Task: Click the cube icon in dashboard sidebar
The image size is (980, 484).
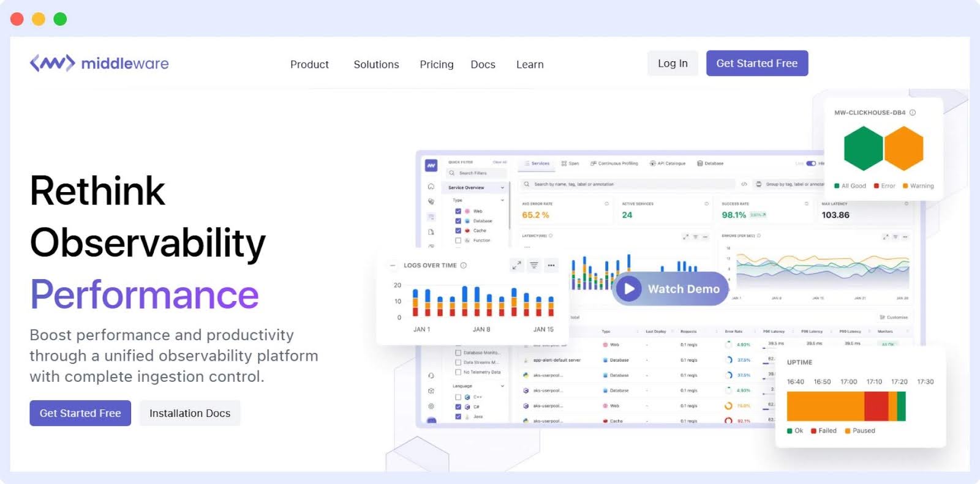Action: click(x=431, y=390)
